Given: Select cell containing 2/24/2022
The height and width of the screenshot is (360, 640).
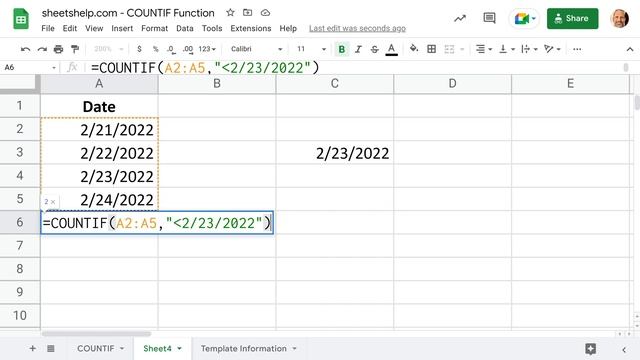Looking at the screenshot, I should (x=99, y=200).
